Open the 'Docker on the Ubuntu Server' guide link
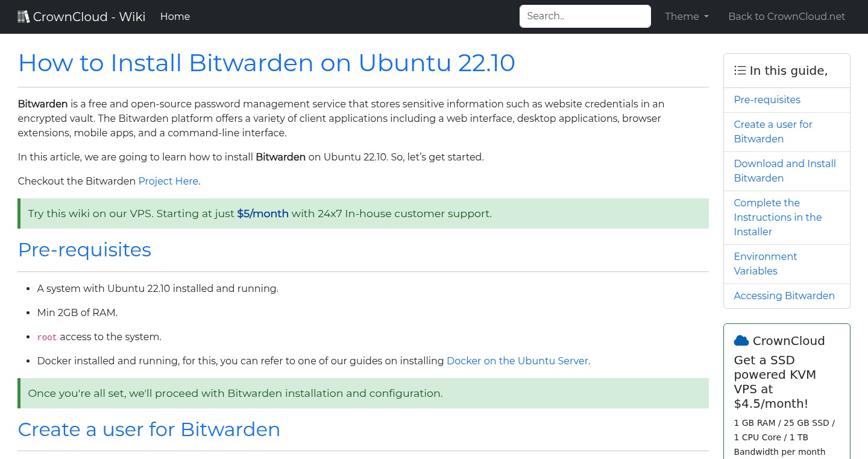The width and height of the screenshot is (868, 459). [x=517, y=361]
